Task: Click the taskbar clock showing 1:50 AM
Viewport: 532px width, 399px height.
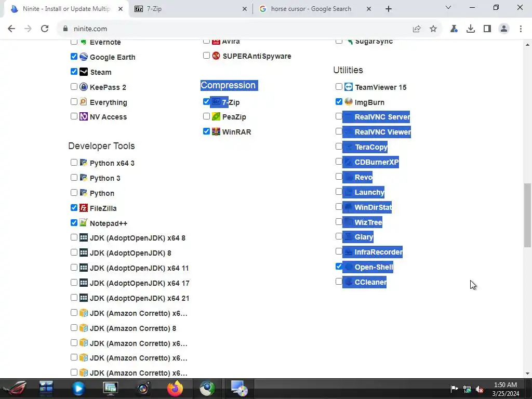Action: tap(506, 389)
